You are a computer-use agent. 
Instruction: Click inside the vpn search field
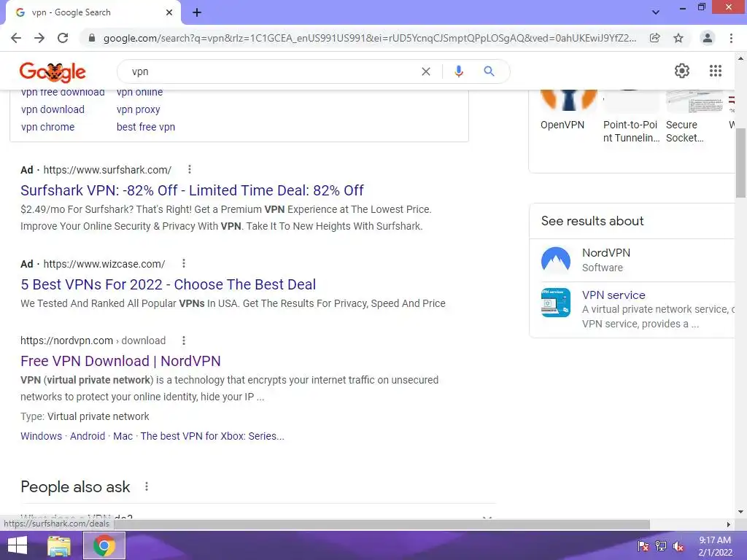[x=271, y=71]
